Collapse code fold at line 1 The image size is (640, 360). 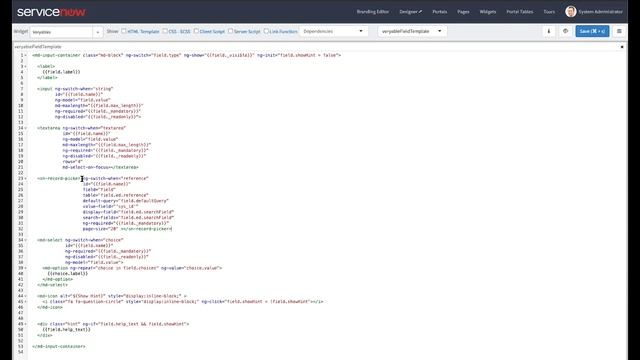(x=26, y=55)
